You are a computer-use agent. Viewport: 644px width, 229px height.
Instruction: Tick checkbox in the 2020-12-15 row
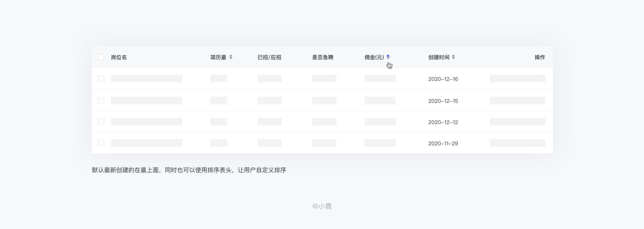pyautogui.click(x=101, y=100)
